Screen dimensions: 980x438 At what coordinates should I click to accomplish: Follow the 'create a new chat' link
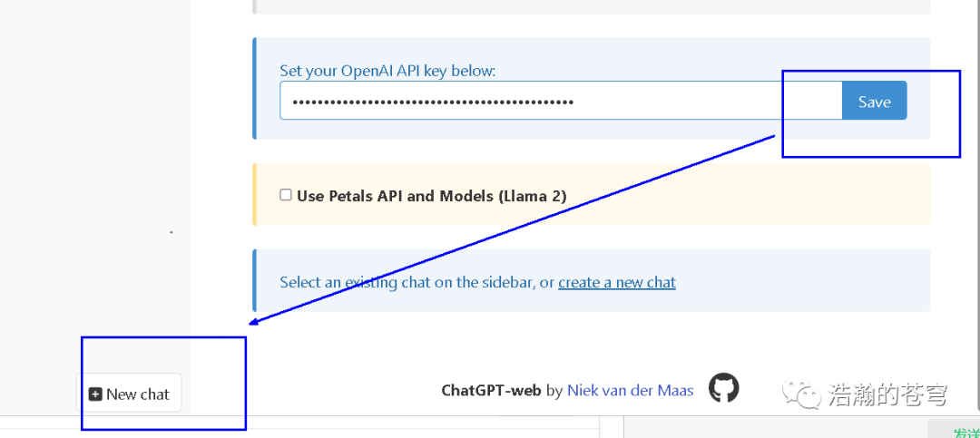click(617, 282)
